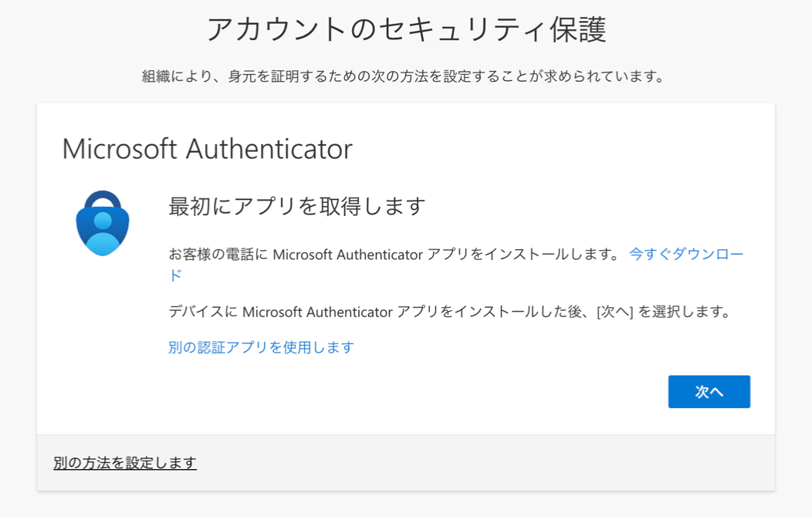812x517 pixels.
Task: Click empty white card area left of 次へ
Action: tap(414, 392)
